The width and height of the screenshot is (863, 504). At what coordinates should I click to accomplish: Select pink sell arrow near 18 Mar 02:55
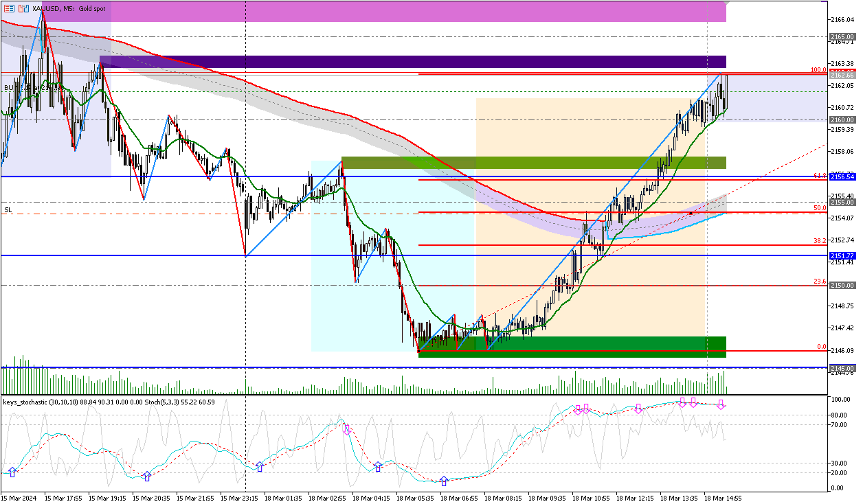pos(347,431)
